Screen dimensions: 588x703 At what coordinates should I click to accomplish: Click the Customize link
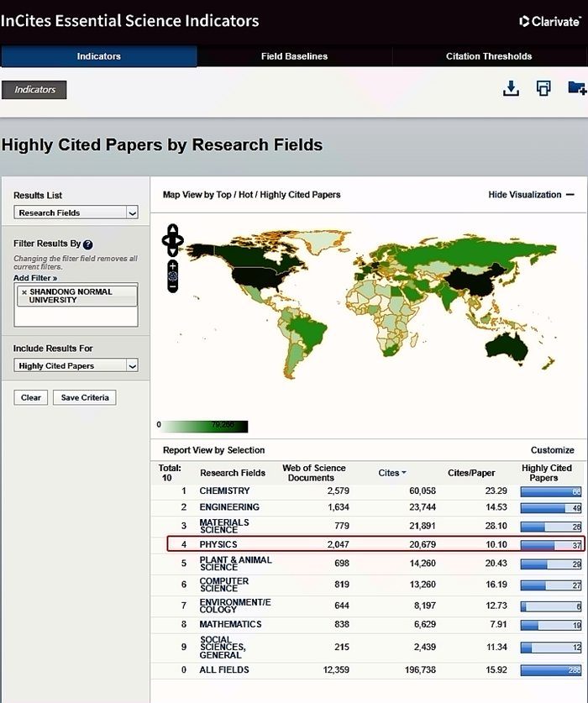tap(552, 450)
